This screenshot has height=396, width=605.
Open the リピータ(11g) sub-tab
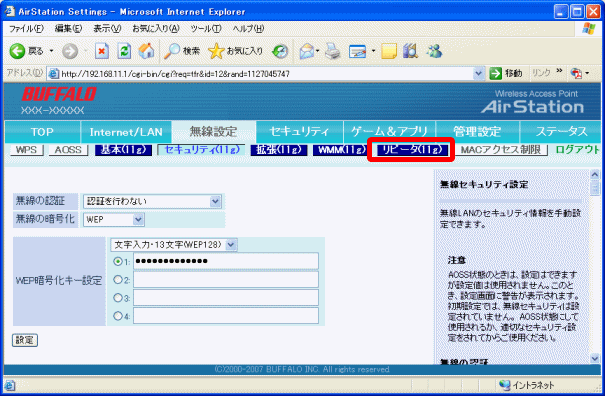[412, 150]
